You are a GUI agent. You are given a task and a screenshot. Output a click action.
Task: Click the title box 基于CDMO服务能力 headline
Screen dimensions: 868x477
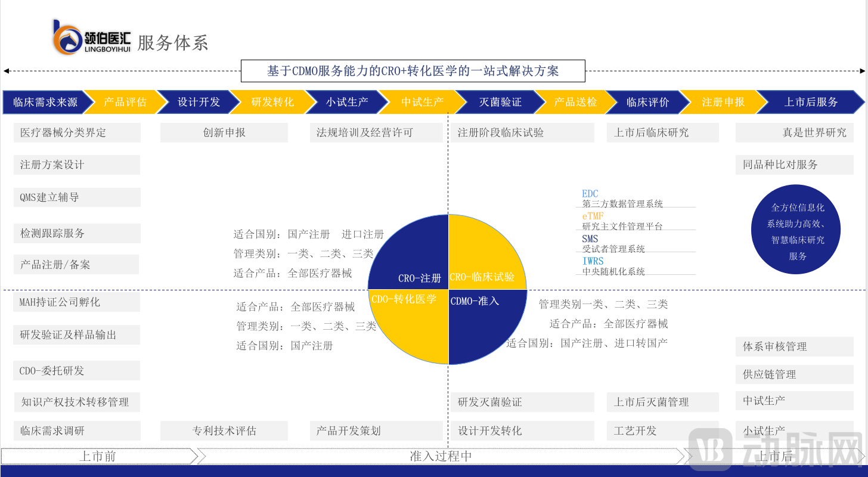tap(413, 71)
